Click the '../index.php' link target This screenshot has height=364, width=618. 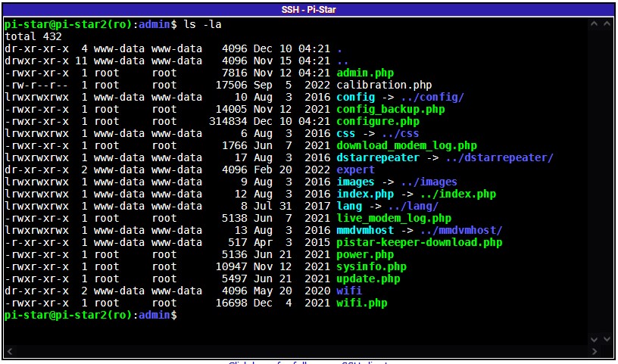pos(457,194)
